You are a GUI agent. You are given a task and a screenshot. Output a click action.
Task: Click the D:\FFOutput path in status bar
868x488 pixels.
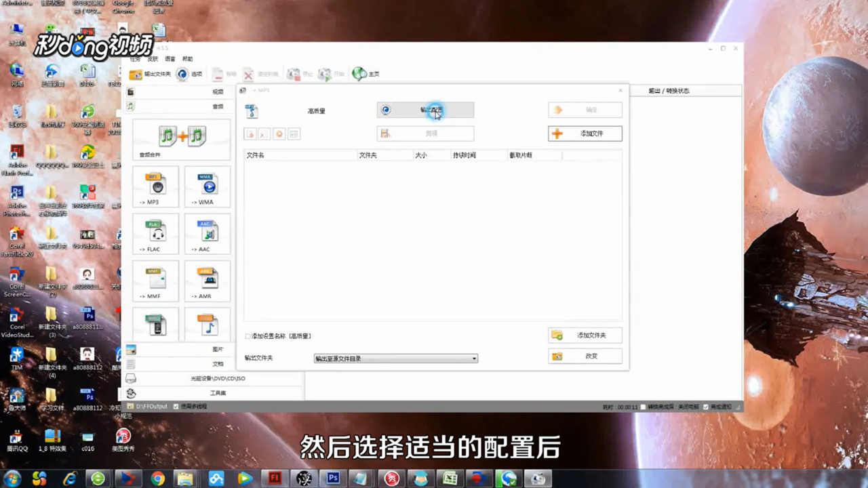click(x=151, y=407)
